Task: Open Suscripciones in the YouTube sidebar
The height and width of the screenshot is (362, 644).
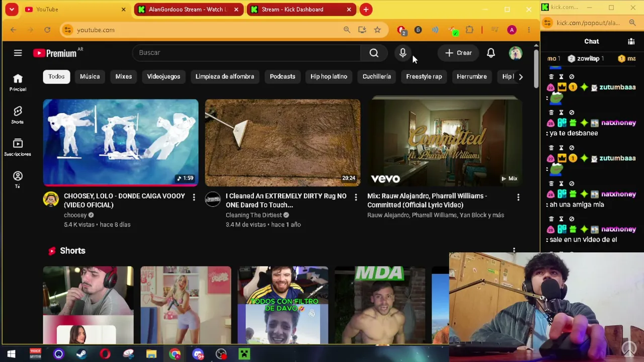Action: pyautogui.click(x=18, y=148)
